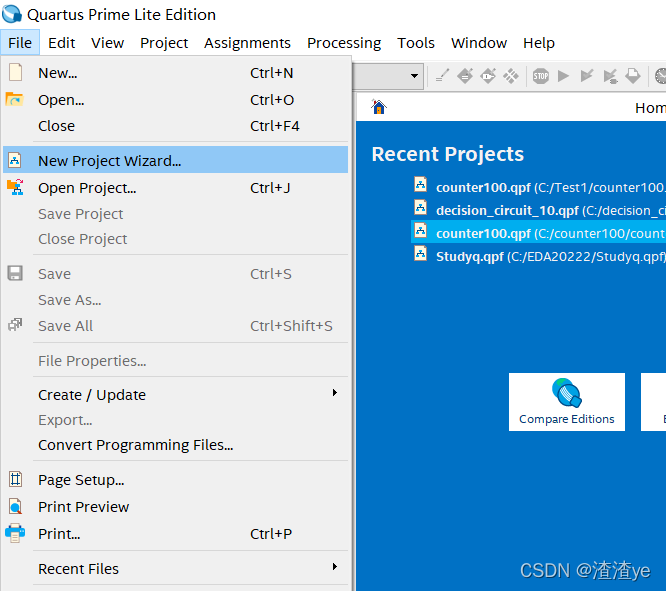Click the Print Preview magnifier icon
Viewport: 666px width, 591px height.
click(15, 506)
